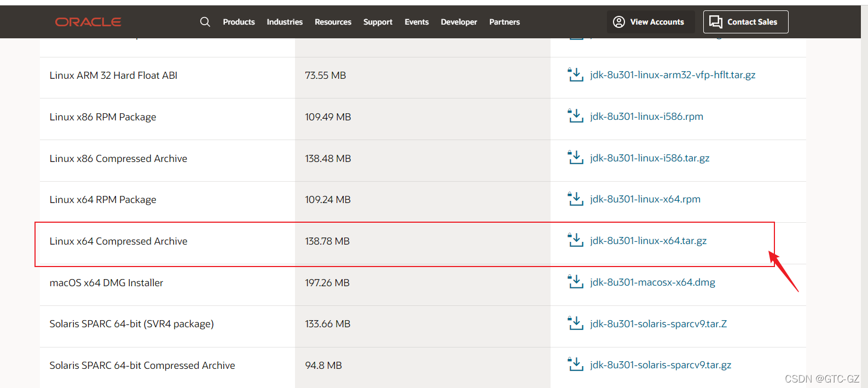The width and height of the screenshot is (868, 388).
Task: Click the 138.48 MB file size
Action: (328, 159)
